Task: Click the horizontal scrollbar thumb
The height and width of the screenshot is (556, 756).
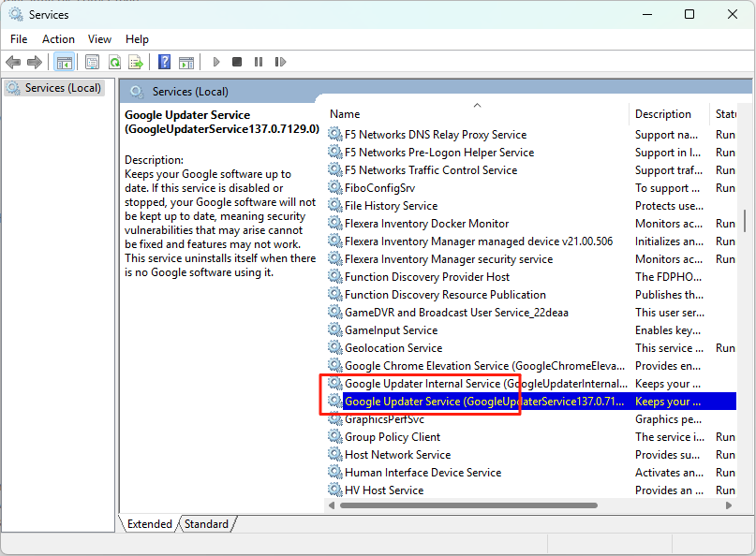Action: tap(468, 505)
